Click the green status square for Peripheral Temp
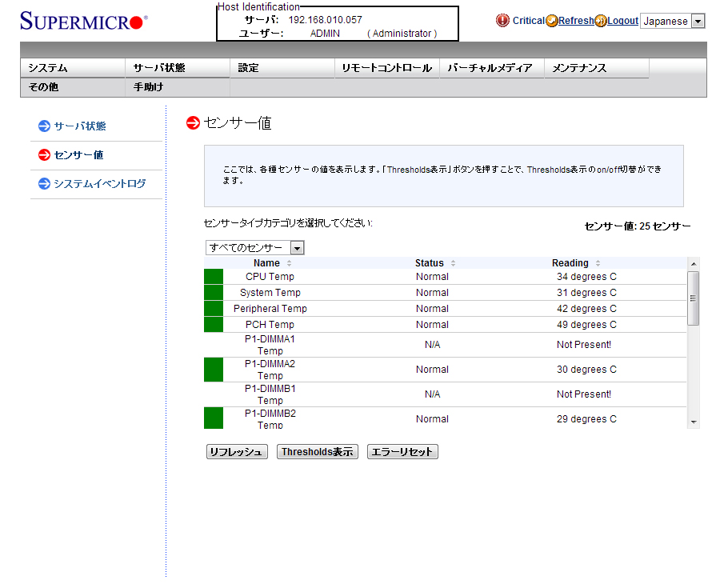 click(x=214, y=309)
